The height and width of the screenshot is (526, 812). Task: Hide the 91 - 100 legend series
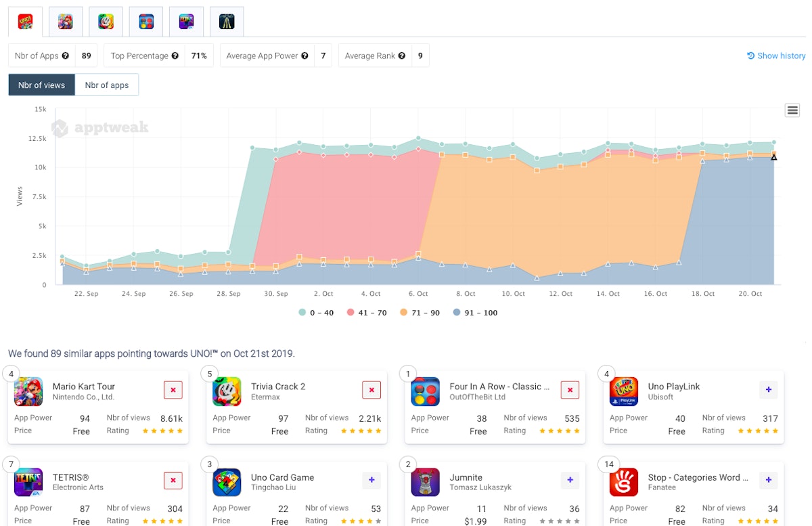pyautogui.click(x=475, y=313)
